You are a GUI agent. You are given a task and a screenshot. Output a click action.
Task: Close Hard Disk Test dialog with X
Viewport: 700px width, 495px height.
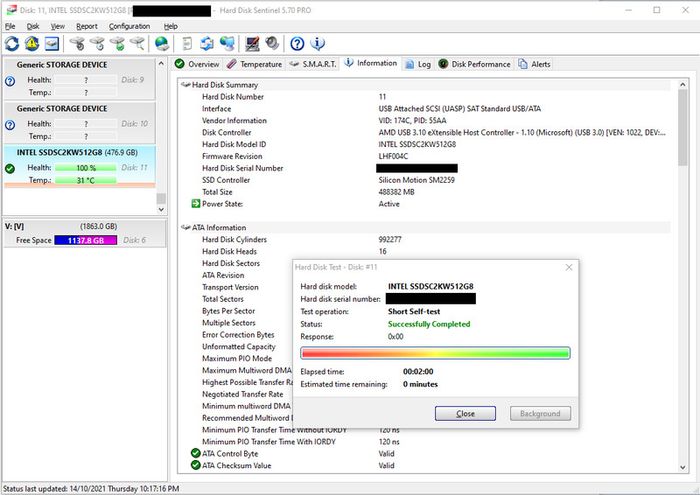(569, 267)
